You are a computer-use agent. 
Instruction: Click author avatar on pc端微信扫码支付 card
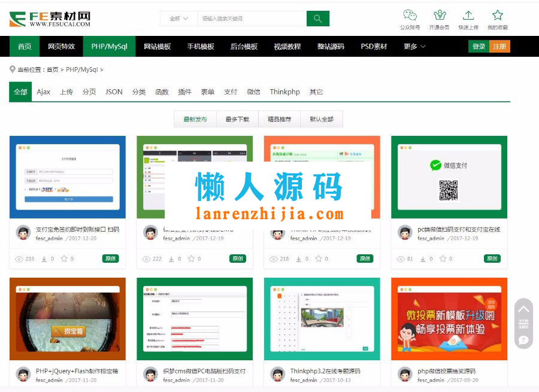(x=405, y=233)
